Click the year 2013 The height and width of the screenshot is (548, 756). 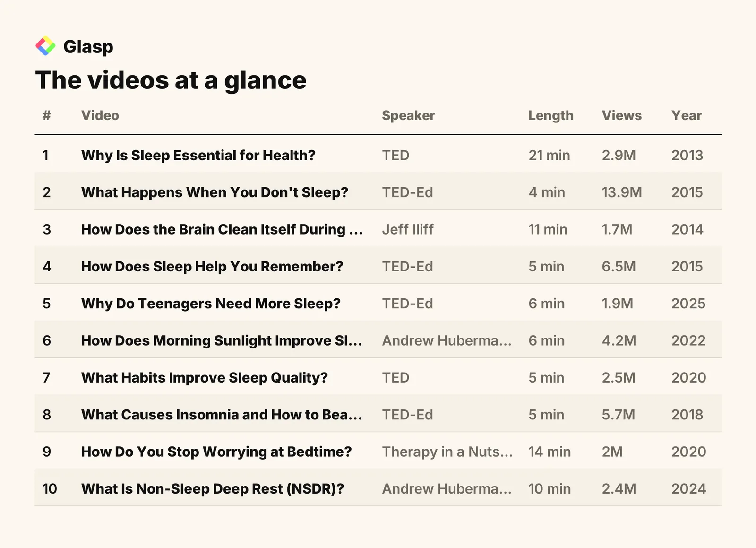[687, 155]
